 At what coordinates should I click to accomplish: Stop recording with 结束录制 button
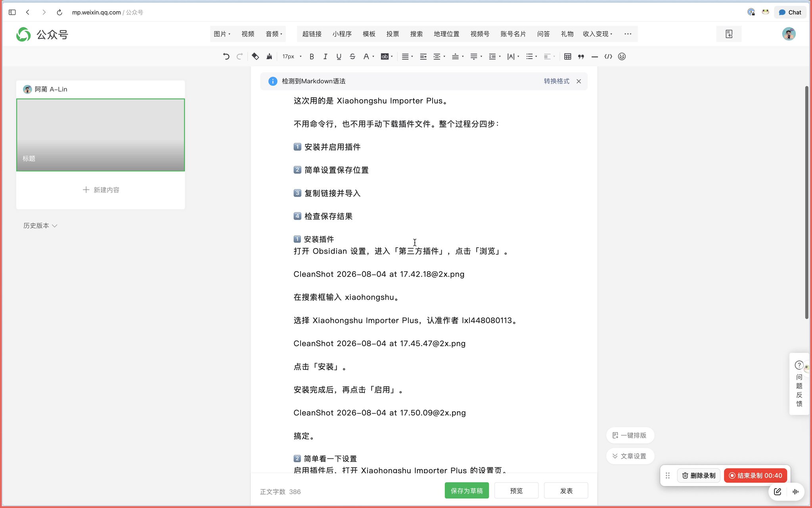coord(755,475)
